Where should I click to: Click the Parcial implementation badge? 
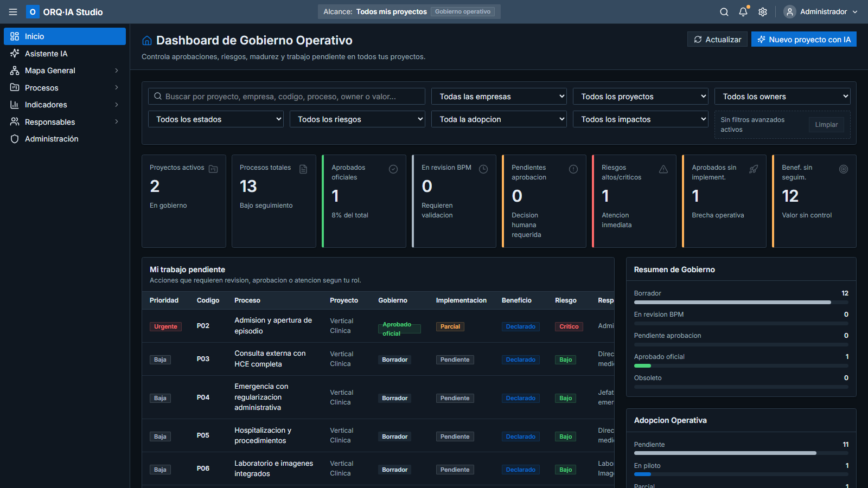450,326
